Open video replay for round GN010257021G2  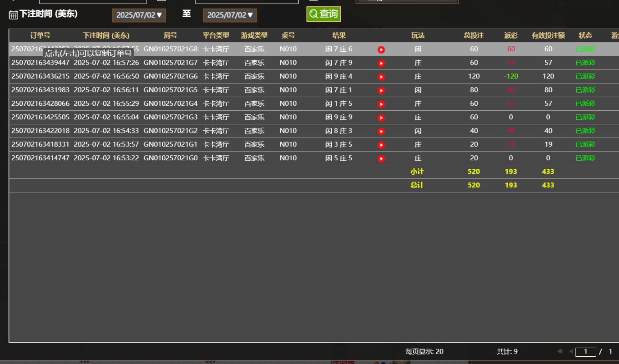(381, 131)
